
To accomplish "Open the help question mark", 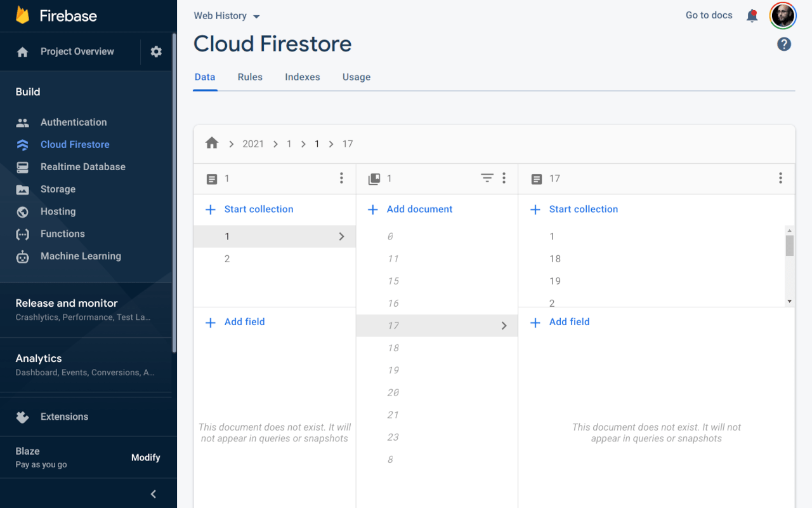I will coord(784,44).
